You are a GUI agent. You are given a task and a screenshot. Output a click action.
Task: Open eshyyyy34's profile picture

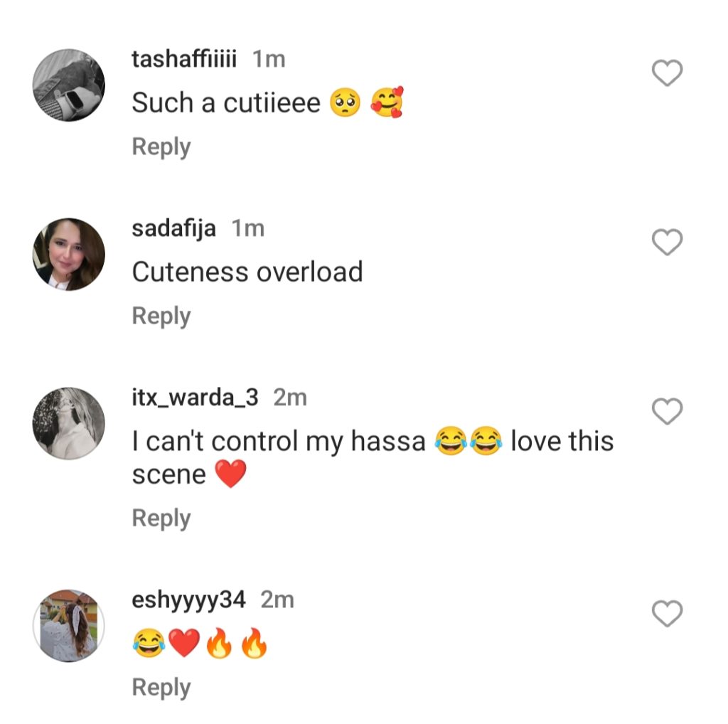point(69,626)
